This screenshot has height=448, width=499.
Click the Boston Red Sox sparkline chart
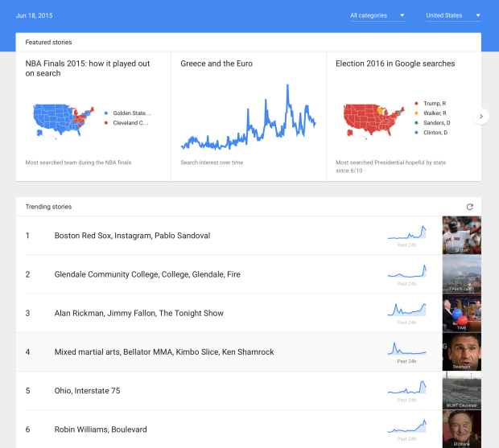click(x=406, y=232)
